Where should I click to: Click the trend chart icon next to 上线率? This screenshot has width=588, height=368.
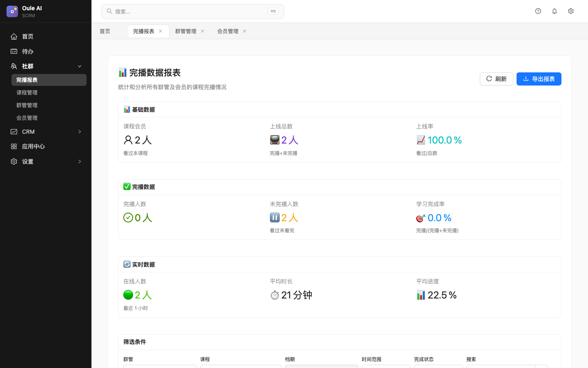click(421, 140)
